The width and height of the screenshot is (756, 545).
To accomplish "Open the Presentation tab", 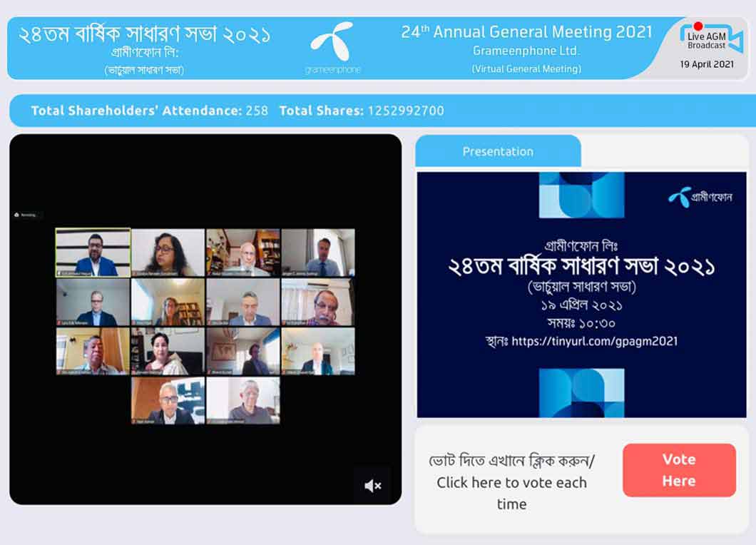I will (x=498, y=151).
